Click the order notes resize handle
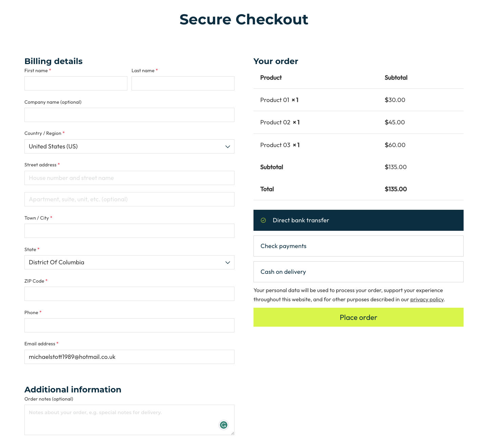Viewport: 488px width, 448px height. click(233, 433)
